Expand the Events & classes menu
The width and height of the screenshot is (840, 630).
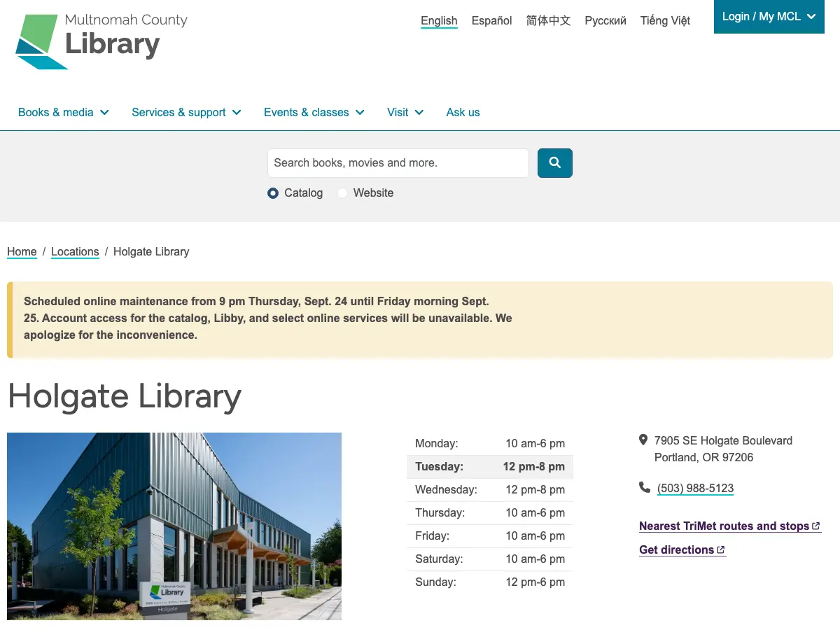click(x=314, y=112)
